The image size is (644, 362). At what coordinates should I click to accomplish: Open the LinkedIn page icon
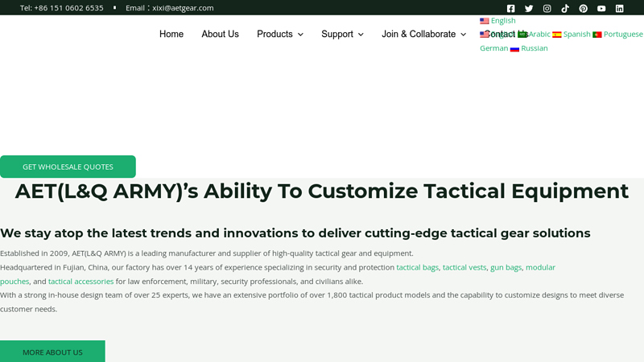619,8
